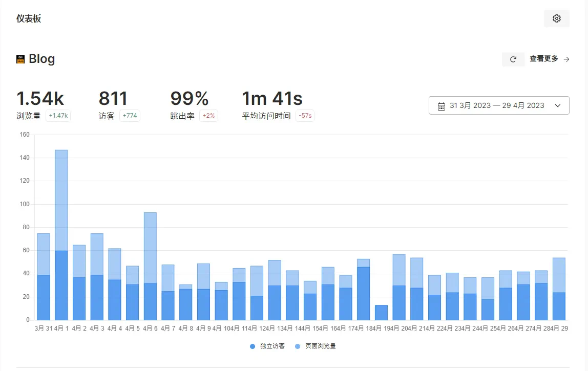Viewport: 588px width, 371px height.
Task: Click the +1.47k change badge
Action: tap(58, 116)
